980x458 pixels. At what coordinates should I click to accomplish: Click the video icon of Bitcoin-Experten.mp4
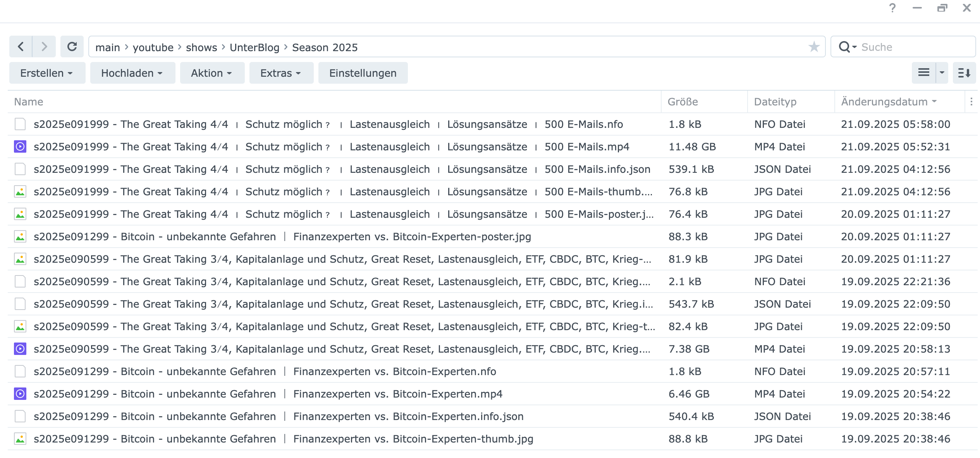pos(20,394)
